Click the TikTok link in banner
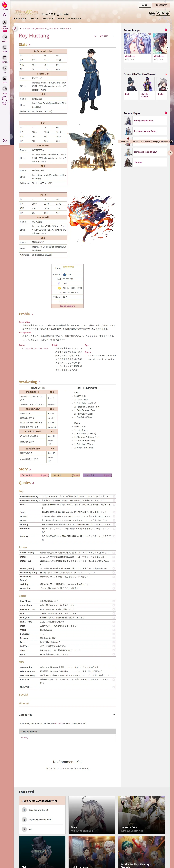The image size is (174, 868). point(135,141)
